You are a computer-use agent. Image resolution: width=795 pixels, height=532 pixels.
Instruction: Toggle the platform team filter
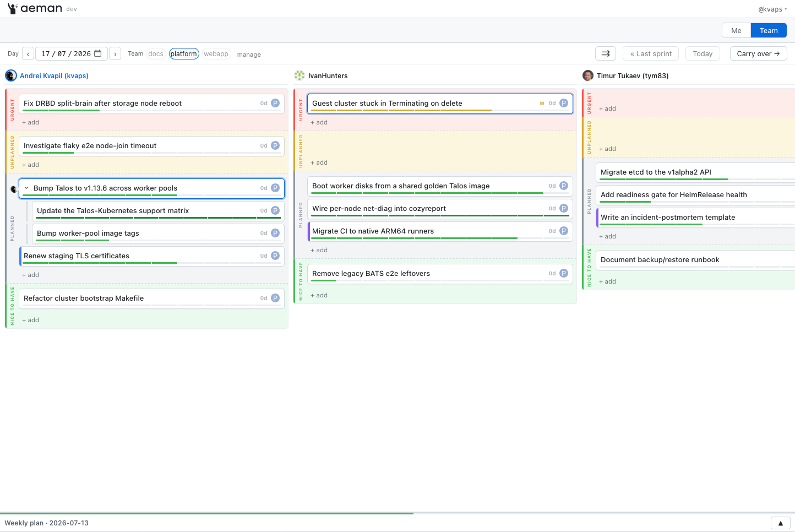tap(184, 53)
